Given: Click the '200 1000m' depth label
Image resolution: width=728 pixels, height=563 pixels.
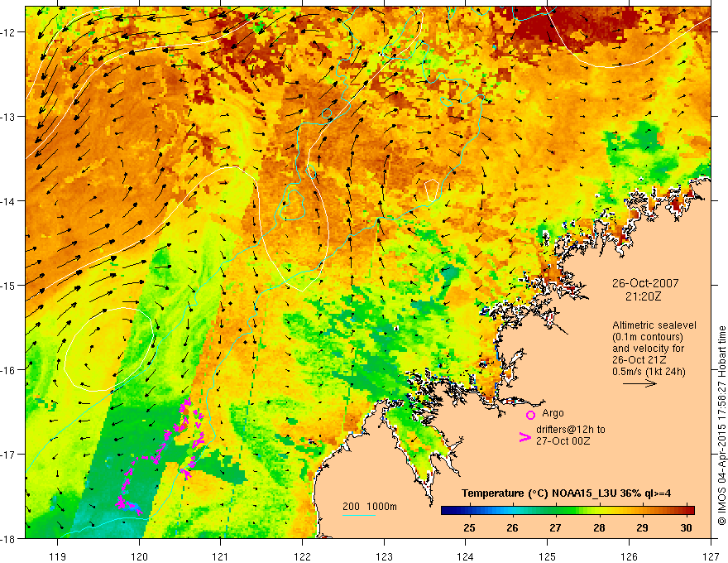Looking at the screenshot, I should (x=370, y=507).
